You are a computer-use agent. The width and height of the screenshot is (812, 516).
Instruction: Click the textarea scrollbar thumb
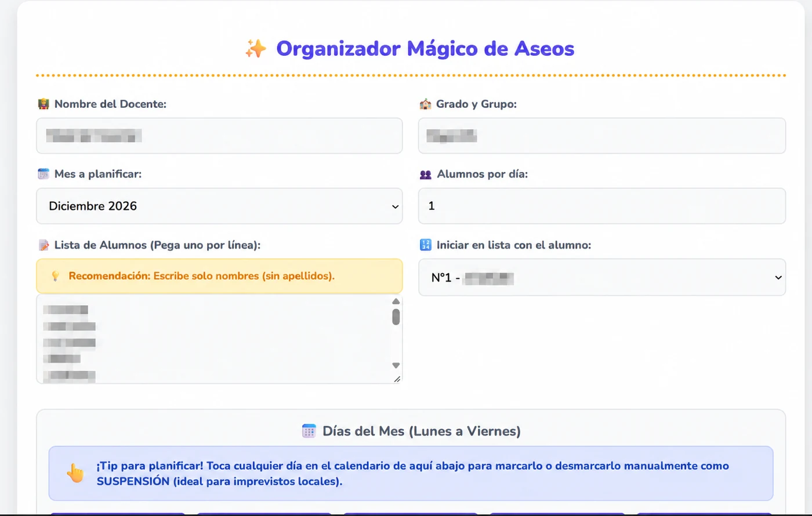coord(396,317)
